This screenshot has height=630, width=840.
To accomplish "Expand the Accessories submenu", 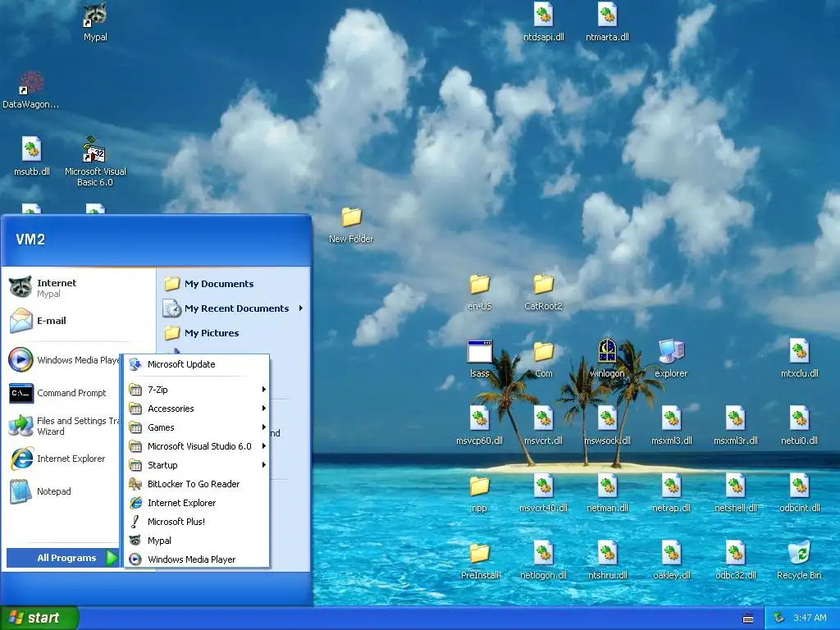I will [197, 409].
